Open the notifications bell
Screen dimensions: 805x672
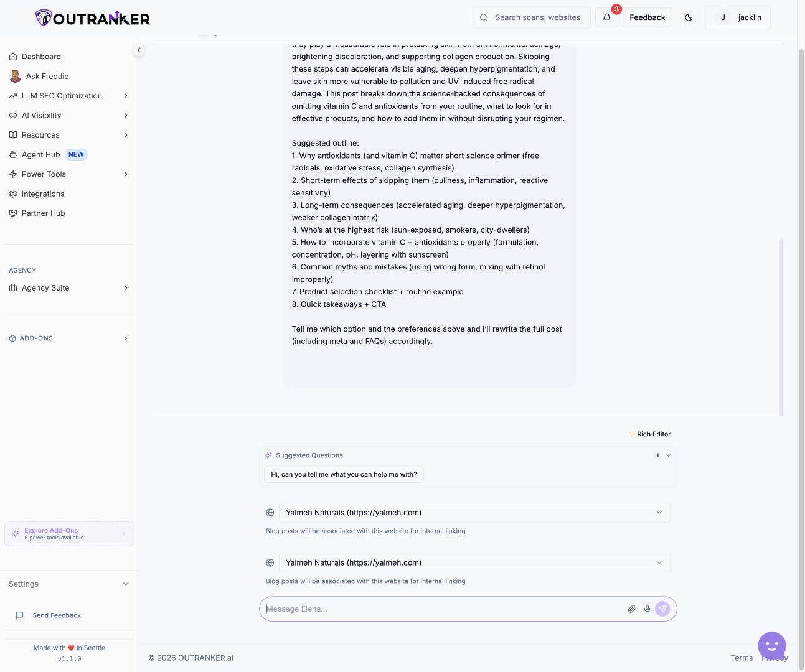click(606, 17)
